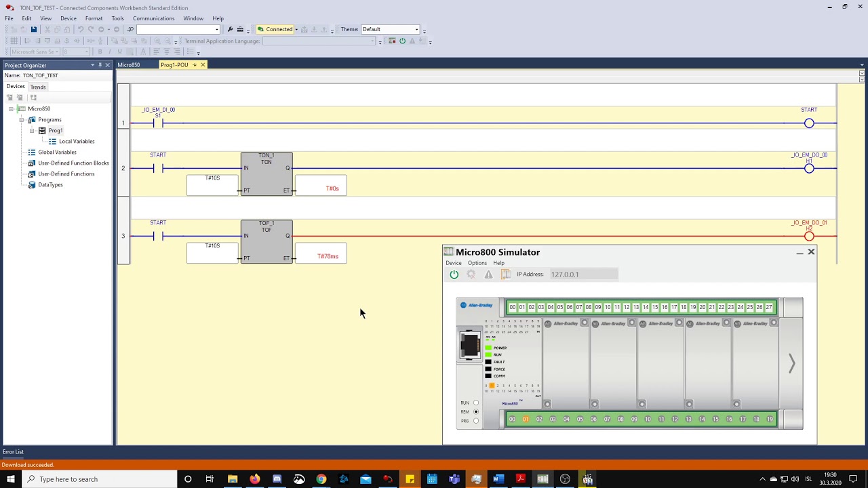Click simulator next-page chevron arrow
This screenshot has width=868, height=488.
click(791, 364)
